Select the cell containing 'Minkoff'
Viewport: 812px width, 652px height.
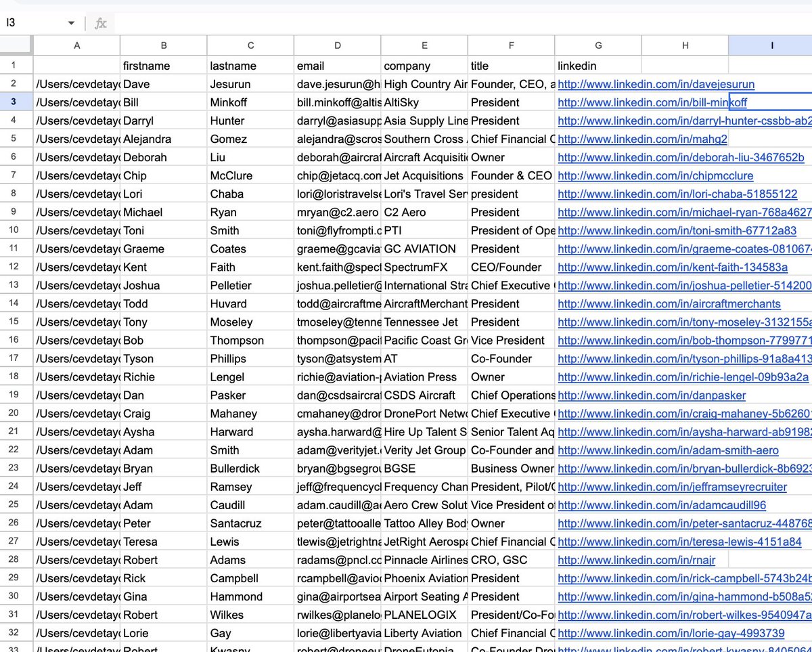pos(250,102)
